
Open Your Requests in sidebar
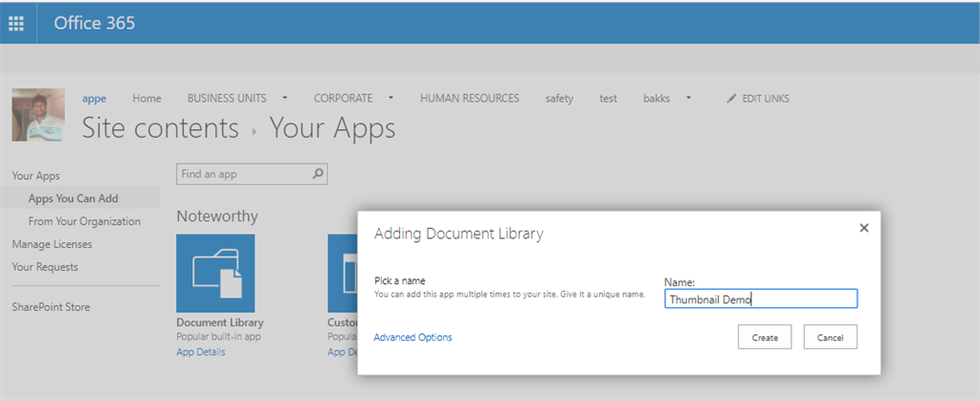point(45,267)
